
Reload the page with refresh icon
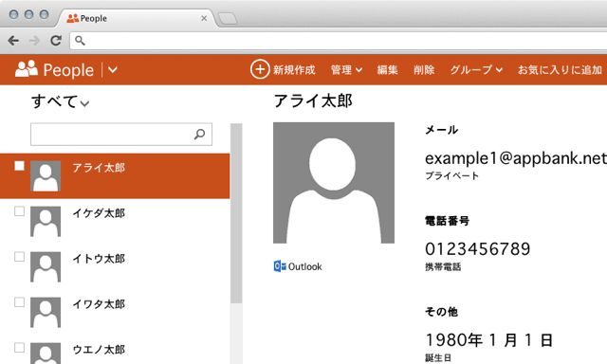coord(56,40)
